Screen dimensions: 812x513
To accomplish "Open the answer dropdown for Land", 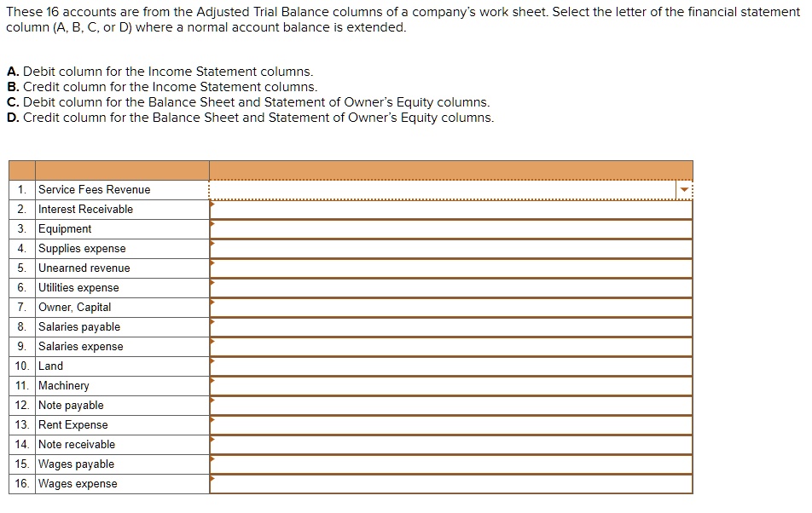I will (x=450, y=366).
